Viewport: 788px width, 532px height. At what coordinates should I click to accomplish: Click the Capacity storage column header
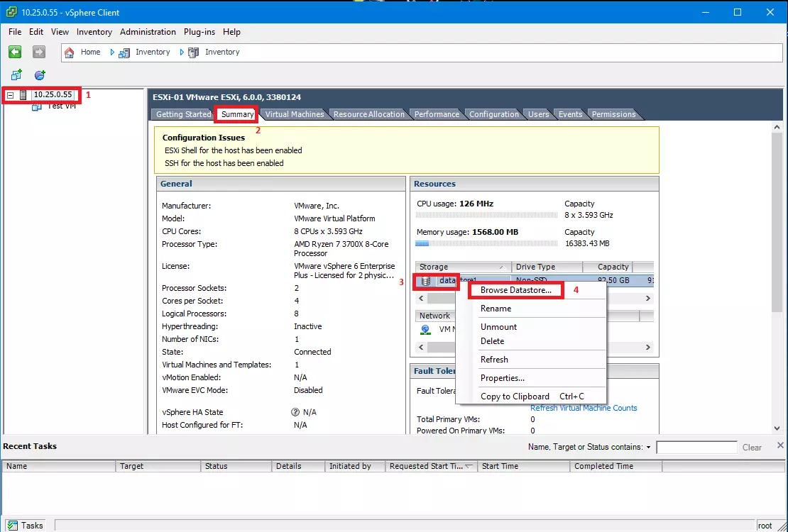coord(608,267)
